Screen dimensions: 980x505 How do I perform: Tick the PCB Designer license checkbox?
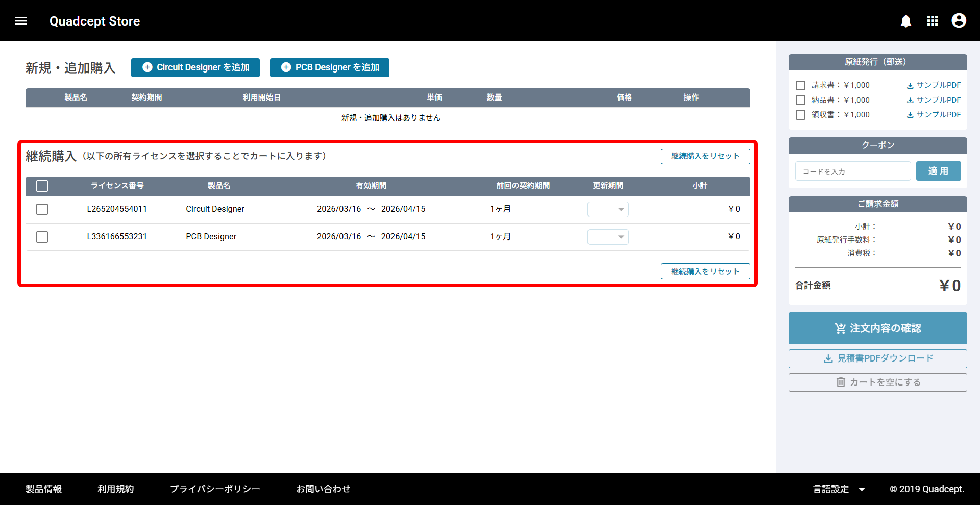coord(42,237)
